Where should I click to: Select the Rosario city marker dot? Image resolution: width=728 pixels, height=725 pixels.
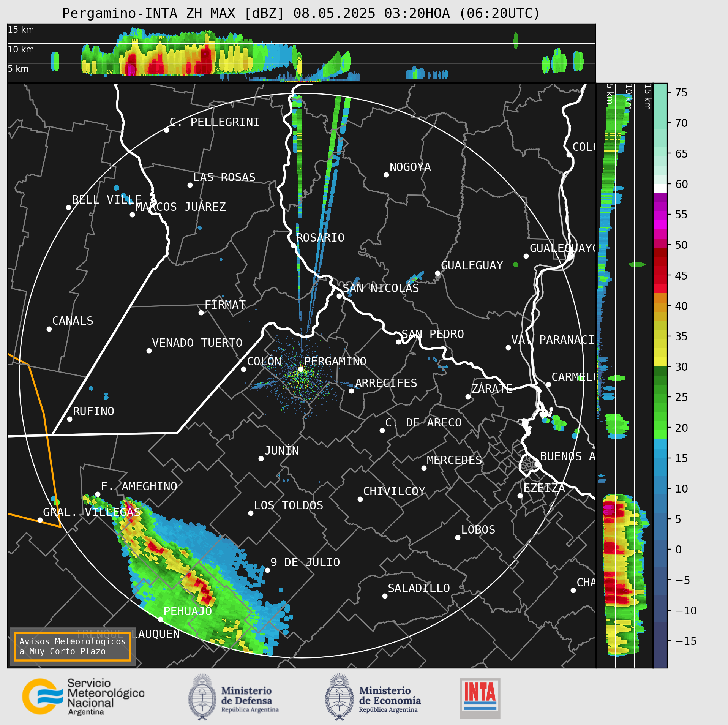click(x=293, y=245)
